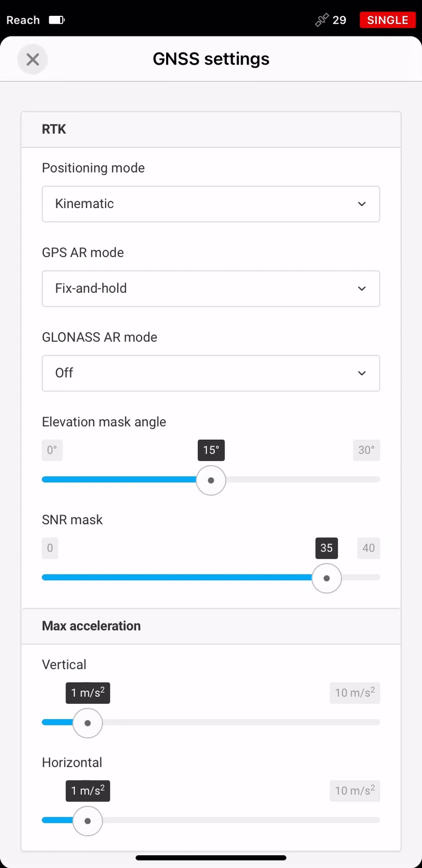Tap the red SINGLE status badge
Viewport: 422px width, 868px height.
[x=388, y=20]
